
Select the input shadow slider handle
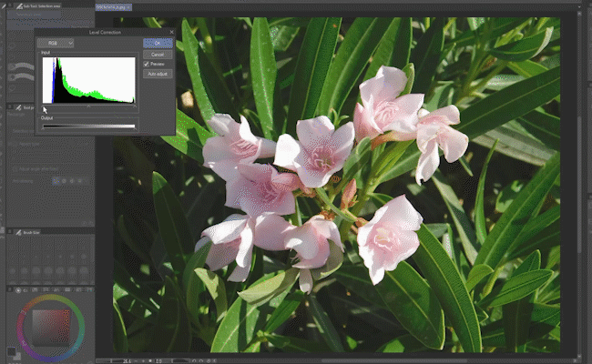tap(43, 106)
